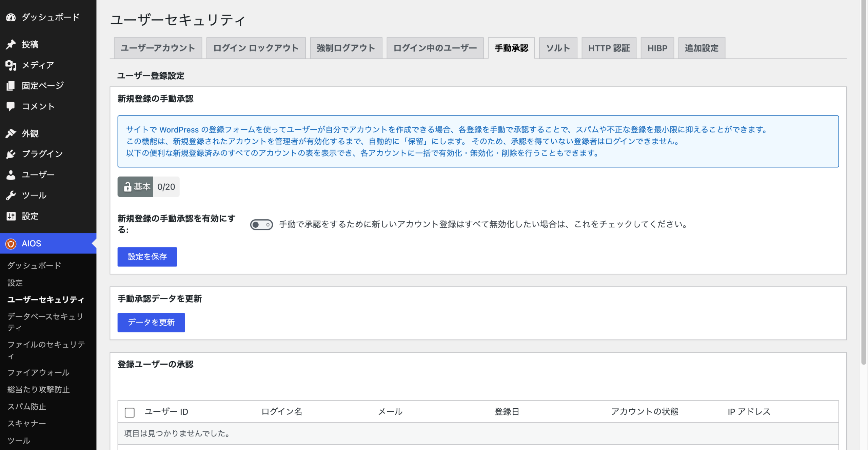Image resolution: width=868 pixels, height=450 pixels.
Task: Click the lock icon on the 基本 badge
Action: 127,187
